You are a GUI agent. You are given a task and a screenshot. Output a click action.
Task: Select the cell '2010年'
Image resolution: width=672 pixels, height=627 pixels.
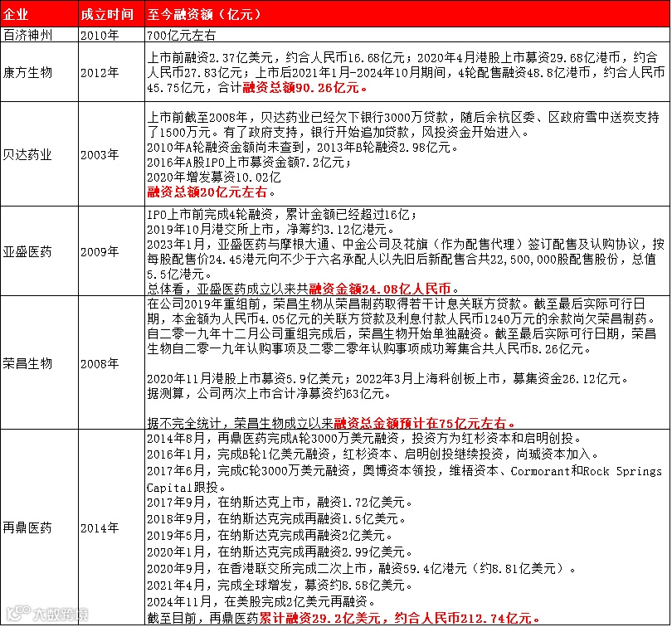111,35
